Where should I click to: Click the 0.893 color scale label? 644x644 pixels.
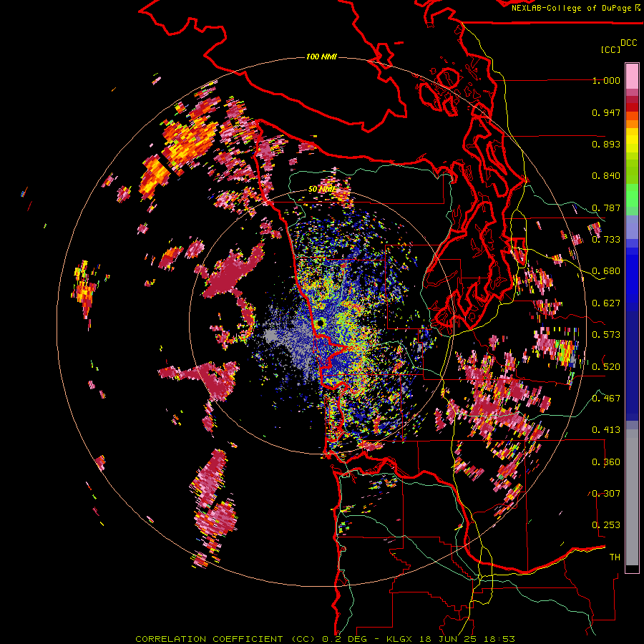(606, 144)
